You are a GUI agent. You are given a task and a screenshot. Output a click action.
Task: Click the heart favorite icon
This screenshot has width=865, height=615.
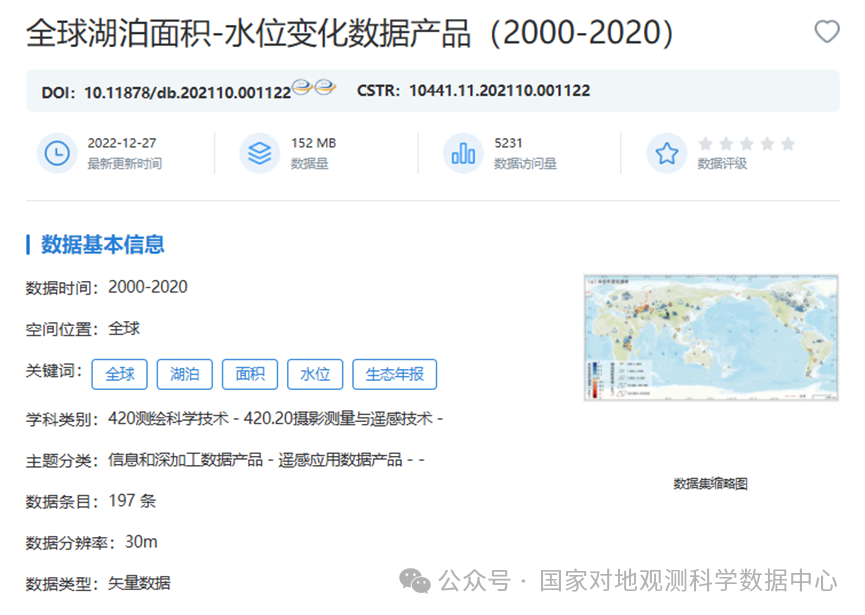pos(827,32)
